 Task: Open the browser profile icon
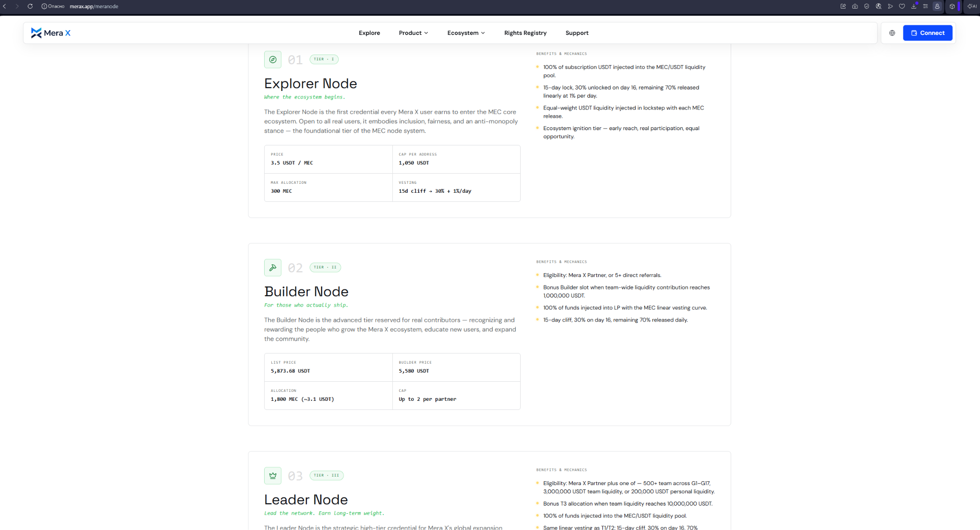point(937,6)
